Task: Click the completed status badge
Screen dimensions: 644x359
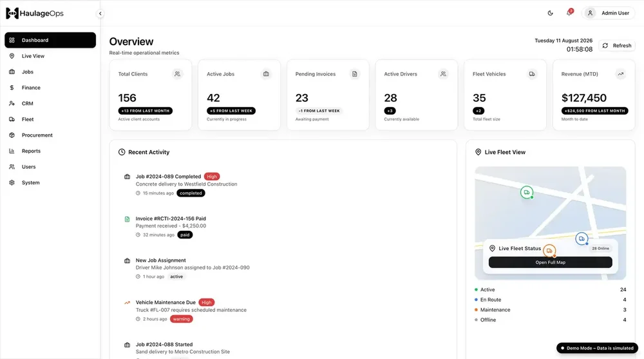Action: pos(191,193)
